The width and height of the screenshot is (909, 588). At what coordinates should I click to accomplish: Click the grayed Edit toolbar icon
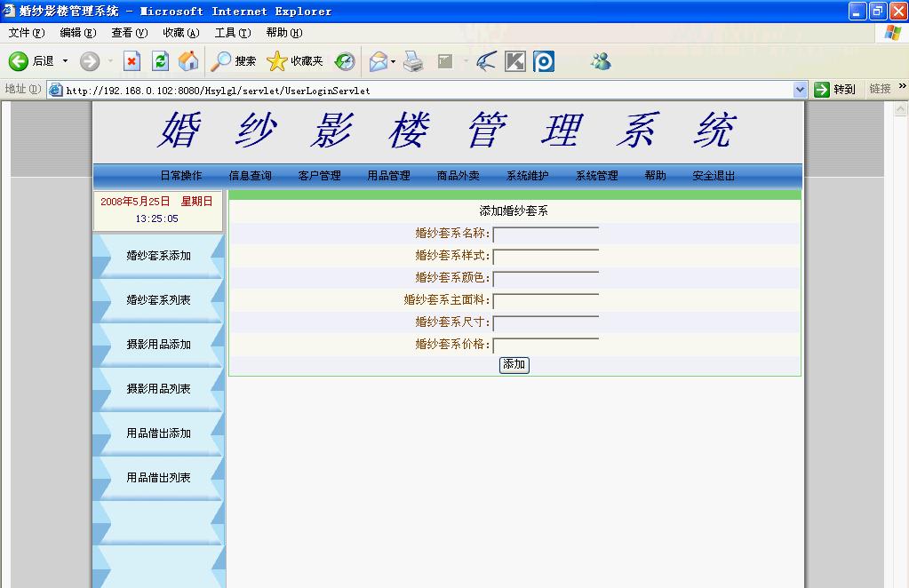tap(445, 60)
